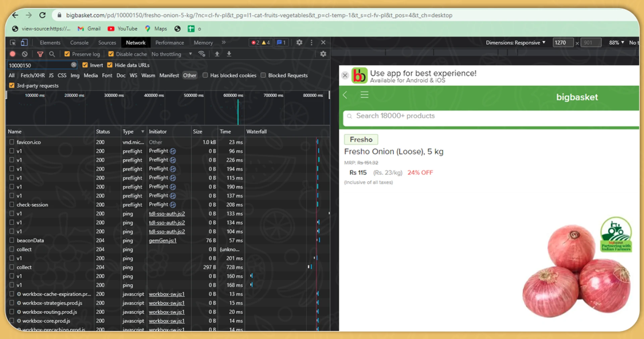Switch to the Console tab

pos(79,42)
